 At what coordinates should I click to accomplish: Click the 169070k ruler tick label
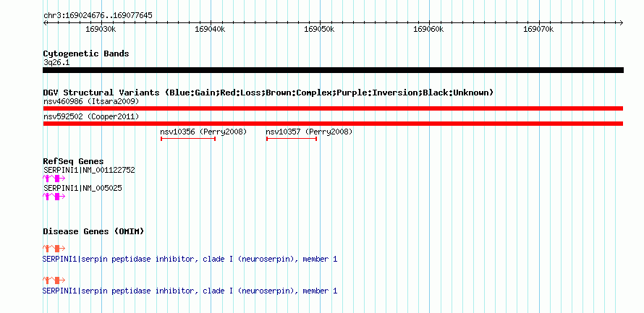[538, 30]
